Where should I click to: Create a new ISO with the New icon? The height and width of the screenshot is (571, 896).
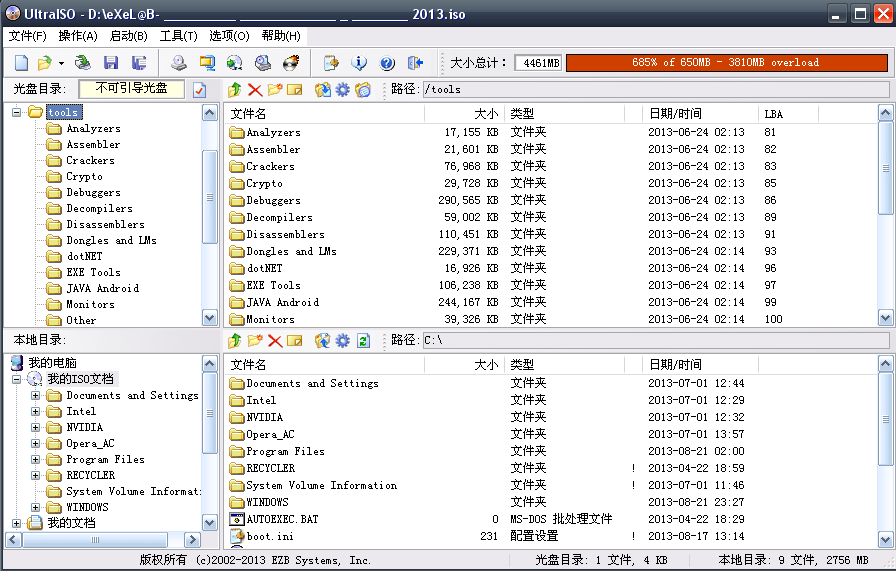[x=21, y=63]
